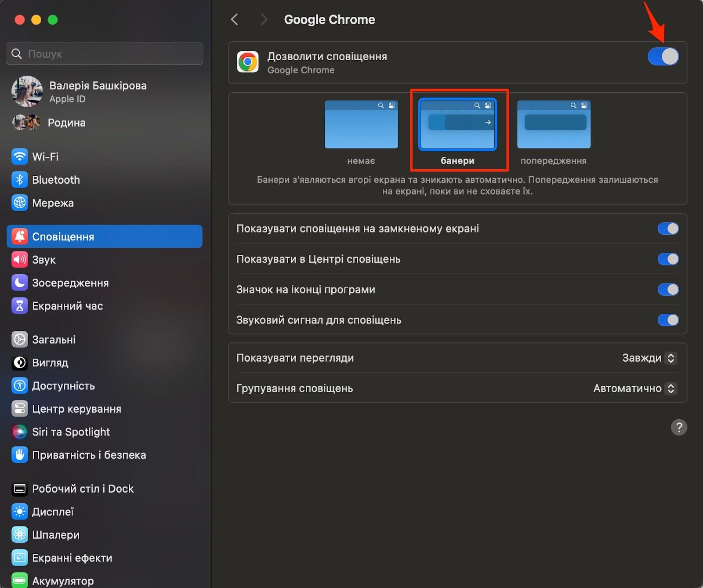Click the Групування сповіщень label

tap(294, 388)
